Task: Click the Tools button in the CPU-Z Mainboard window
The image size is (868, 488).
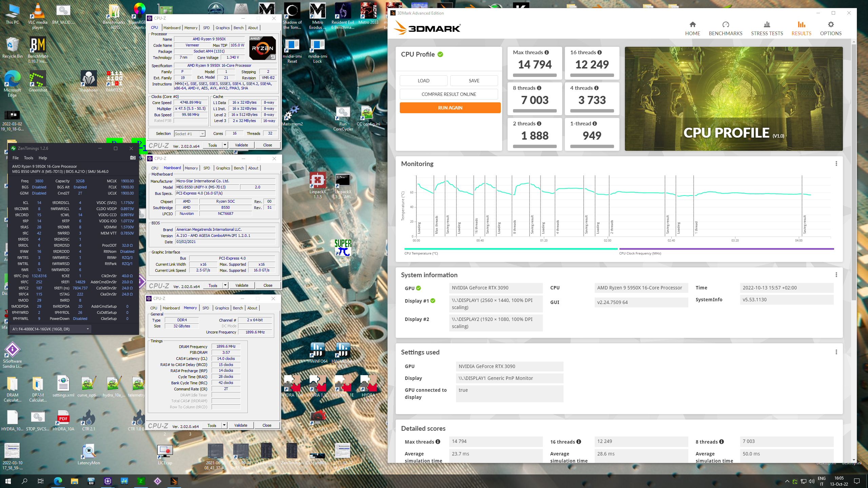Action: click(x=213, y=285)
